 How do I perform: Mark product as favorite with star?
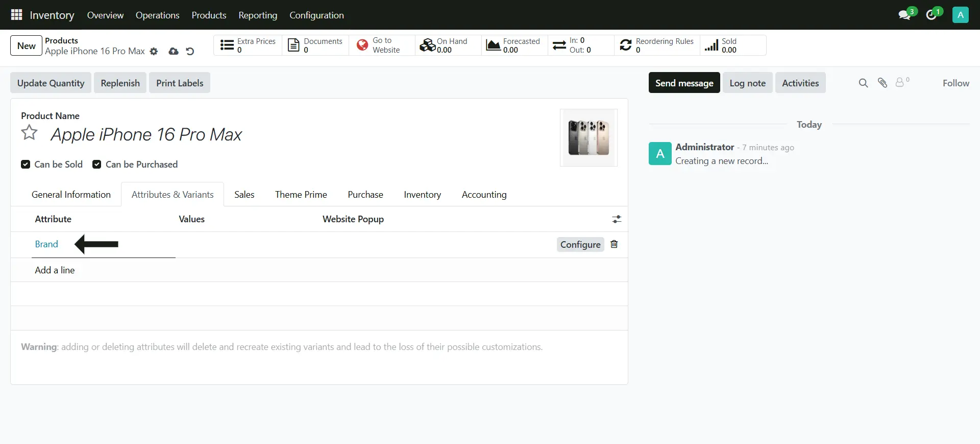[30, 133]
